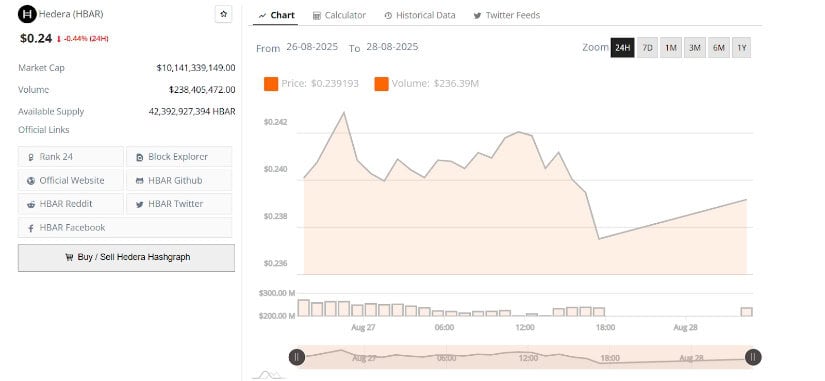
Task: Click the Official Links label
Action: pyautogui.click(x=44, y=130)
